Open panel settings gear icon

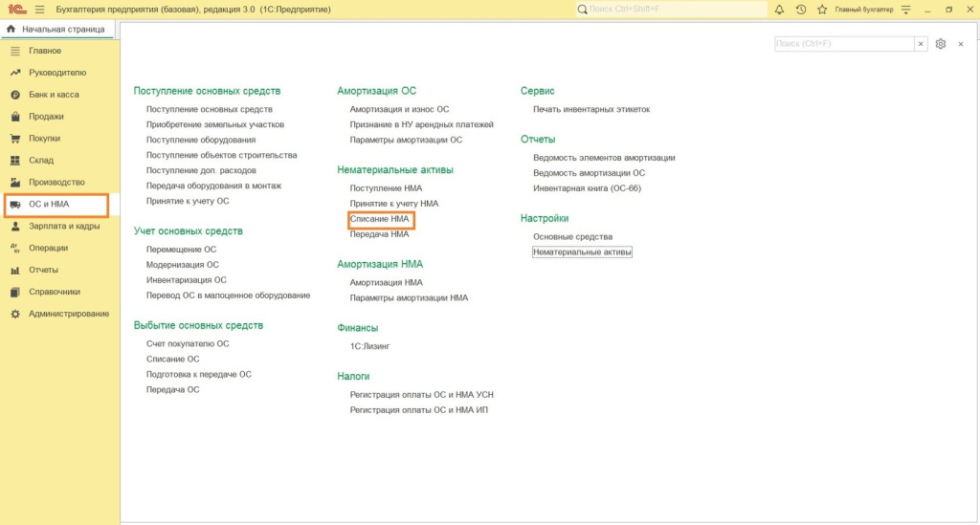click(941, 44)
